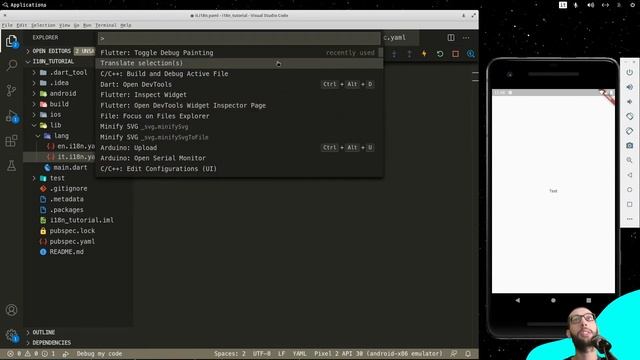
Task: Click the emulator volume up button
Action: (629, 87)
